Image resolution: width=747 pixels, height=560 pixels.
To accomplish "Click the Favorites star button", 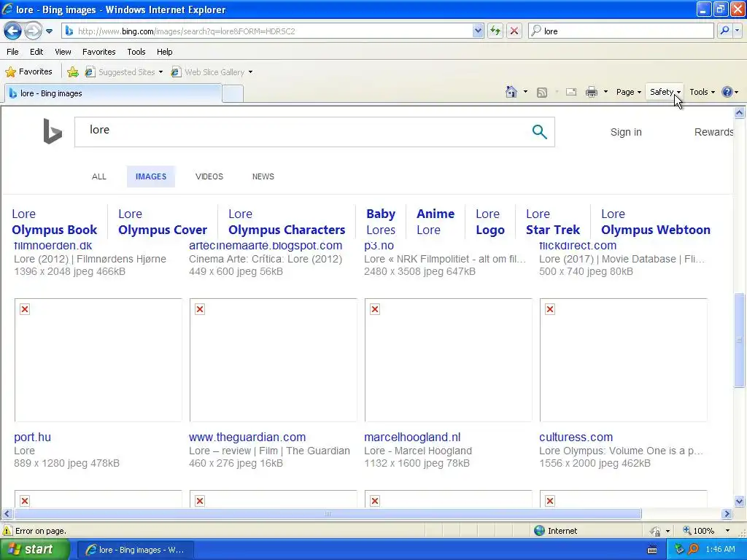I will coord(28,71).
